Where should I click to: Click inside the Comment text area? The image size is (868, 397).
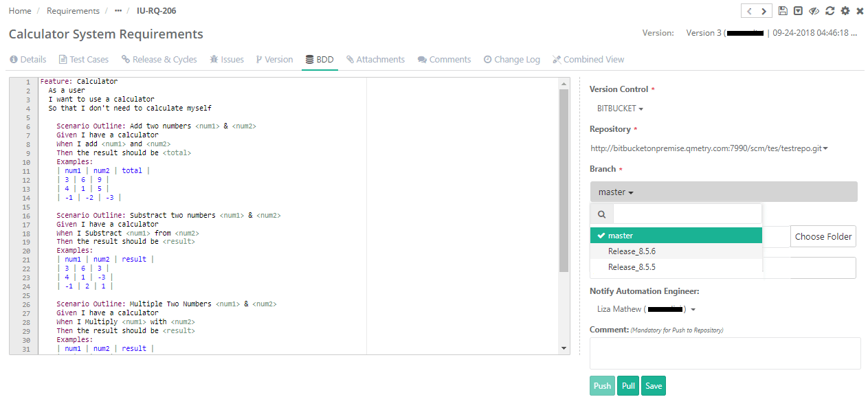(x=725, y=353)
